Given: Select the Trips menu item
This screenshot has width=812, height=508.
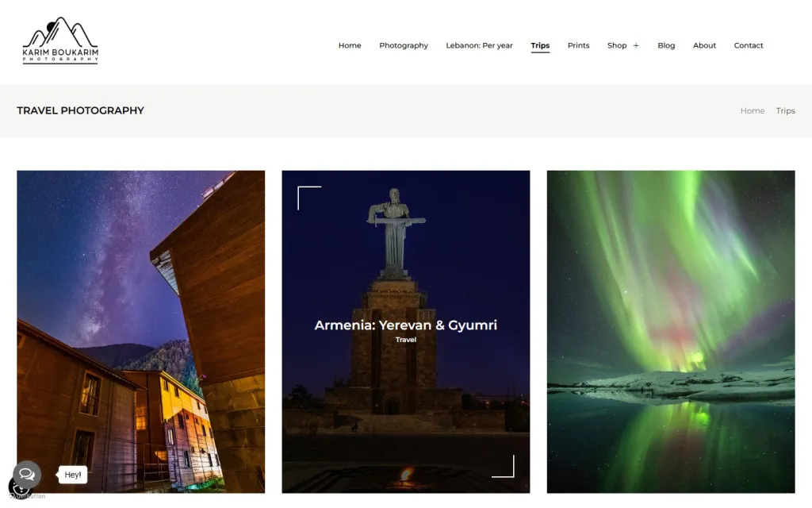Looking at the screenshot, I should coord(540,45).
